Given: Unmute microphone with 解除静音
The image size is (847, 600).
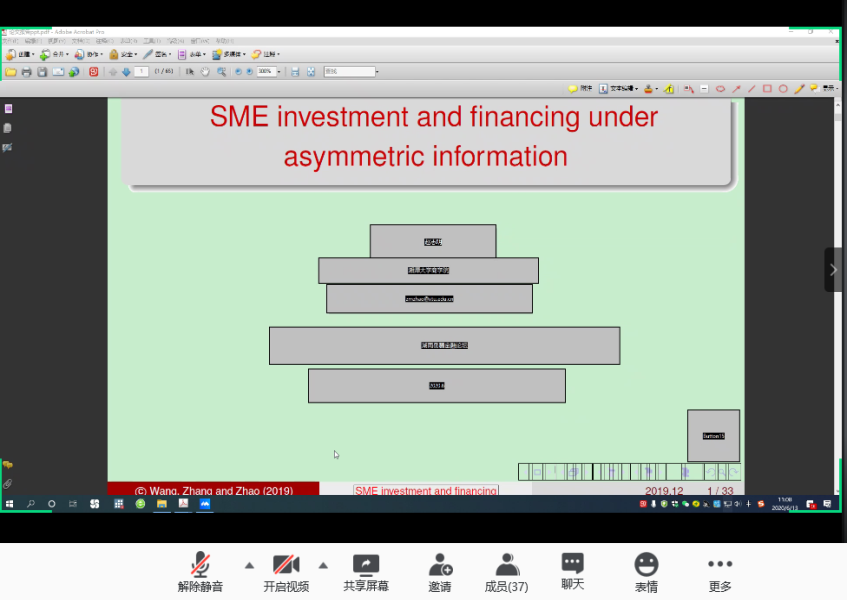Looking at the screenshot, I should (200, 572).
